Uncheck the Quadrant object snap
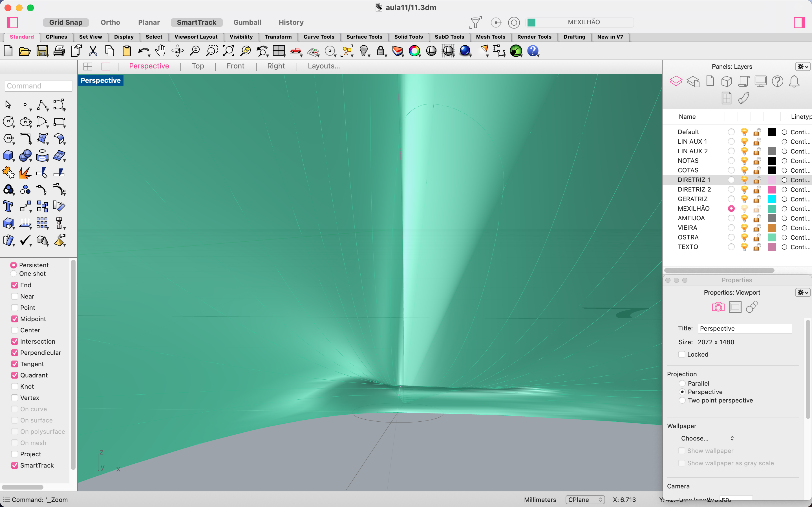Screen dimensions: 812x507 point(15,375)
